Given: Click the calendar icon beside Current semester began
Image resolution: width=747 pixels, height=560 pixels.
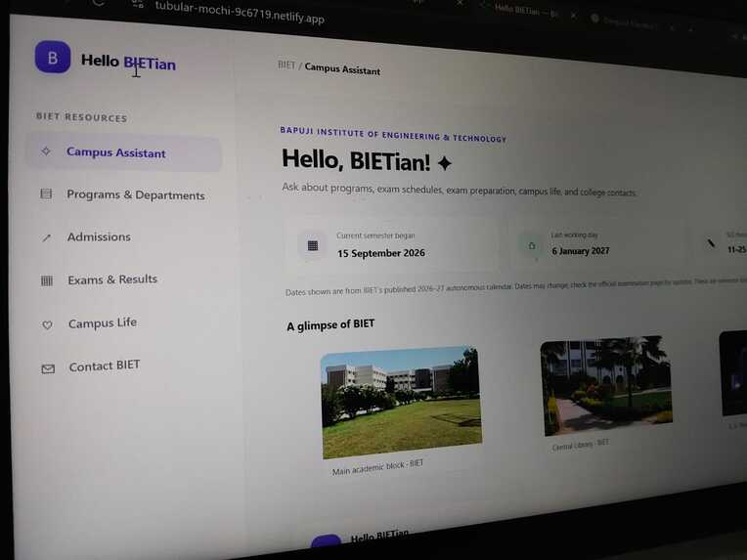Looking at the screenshot, I should point(313,245).
